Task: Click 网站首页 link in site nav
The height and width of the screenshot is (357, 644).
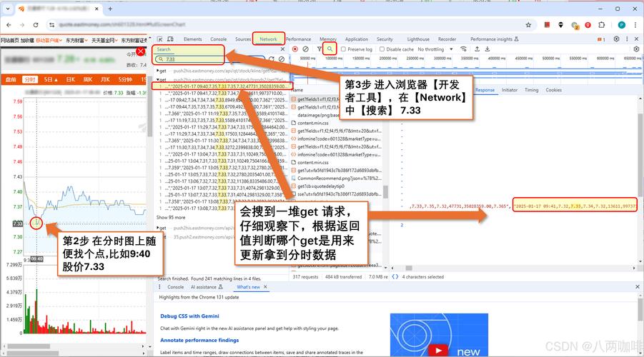Action: [x=9, y=40]
